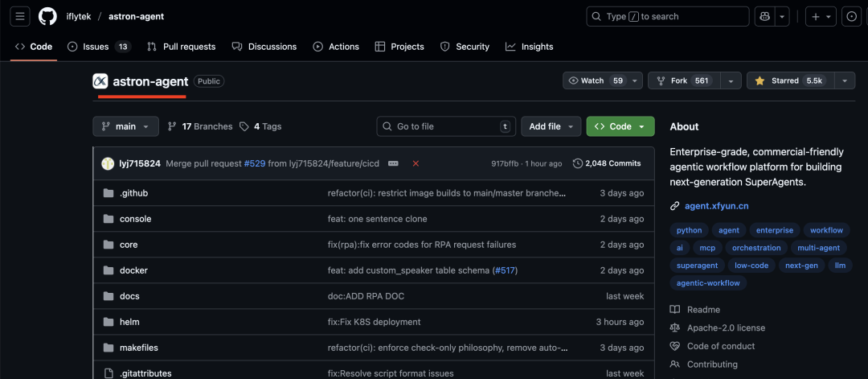Open the Pull requests tab
The image size is (868, 379).
(182, 47)
